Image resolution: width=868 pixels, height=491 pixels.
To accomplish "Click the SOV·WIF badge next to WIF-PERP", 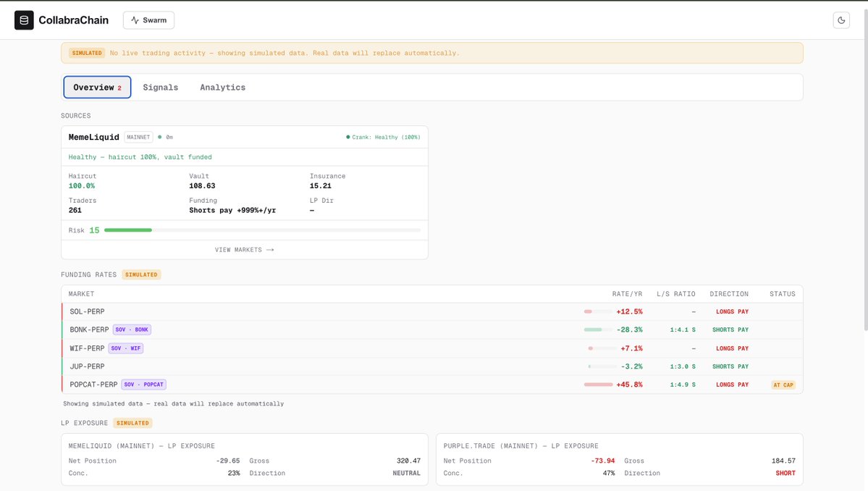I will (x=125, y=348).
